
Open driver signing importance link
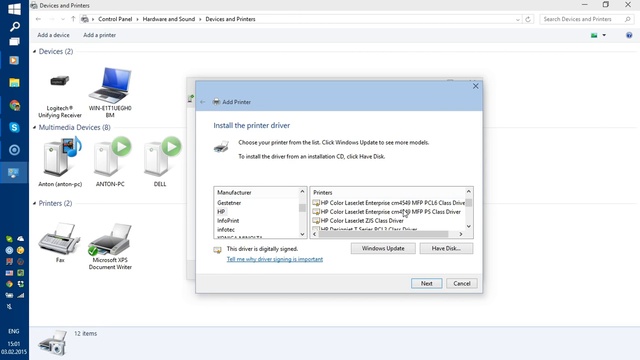[x=275, y=259]
